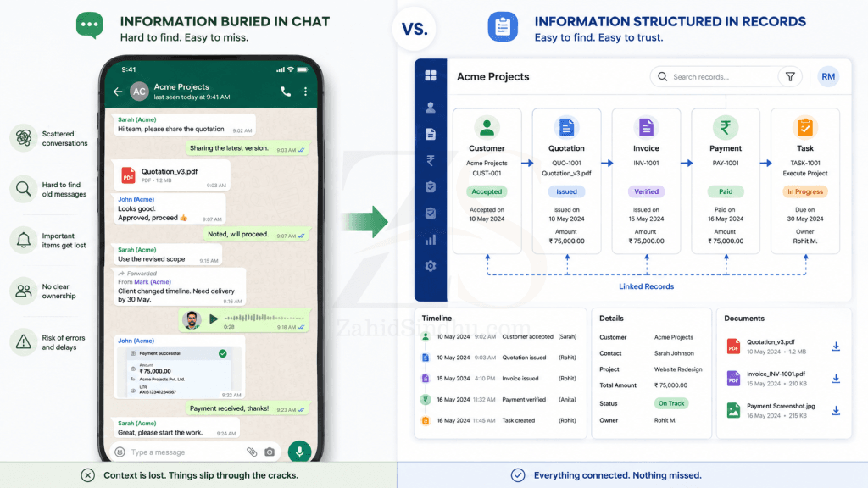The image size is (868, 488).
Task: Select the Quotation issued timeline entry
Action: coord(500,358)
